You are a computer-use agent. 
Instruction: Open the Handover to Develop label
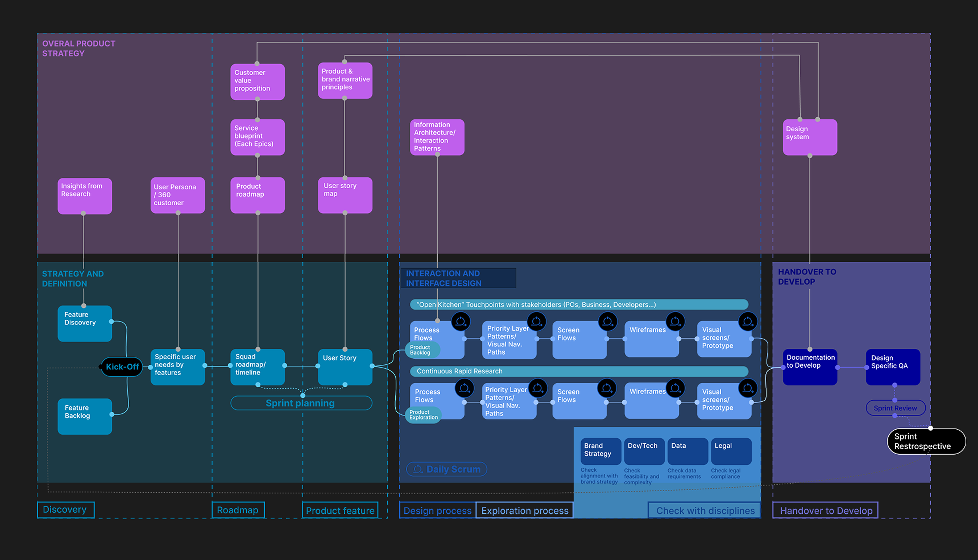(826, 510)
